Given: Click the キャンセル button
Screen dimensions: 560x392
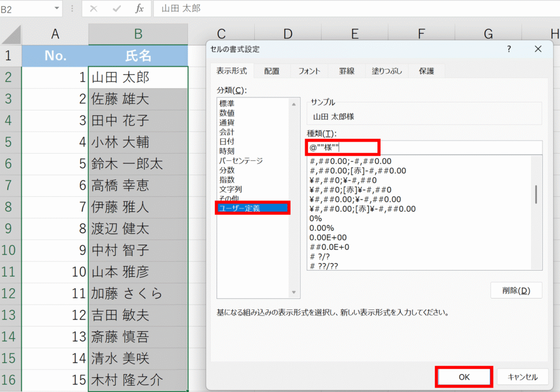Looking at the screenshot, I should (523, 377).
